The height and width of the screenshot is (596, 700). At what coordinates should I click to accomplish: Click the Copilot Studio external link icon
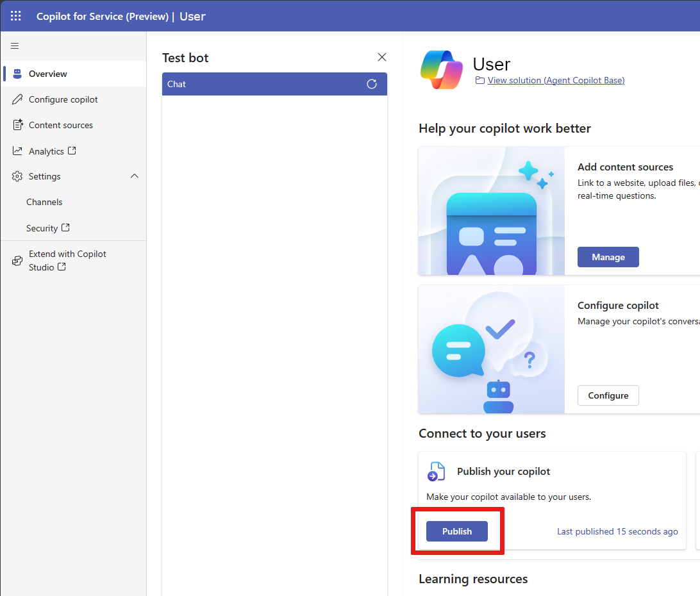pyautogui.click(x=62, y=267)
